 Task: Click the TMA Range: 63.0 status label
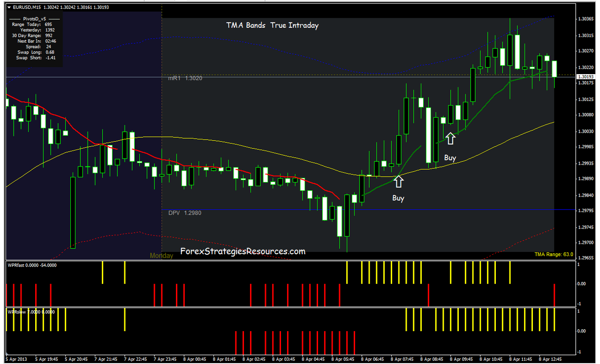[x=554, y=254]
